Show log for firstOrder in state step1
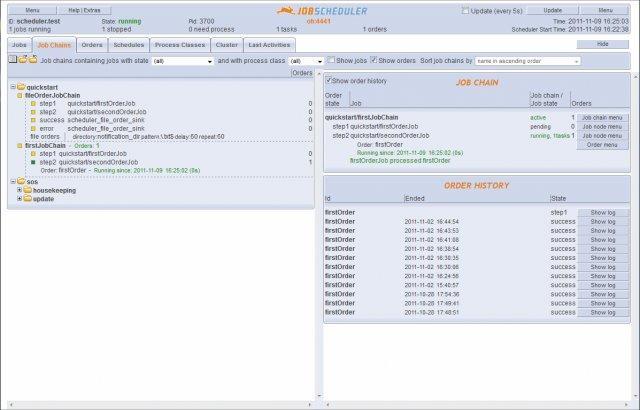The width and height of the screenshot is (640, 410). point(603,213)
